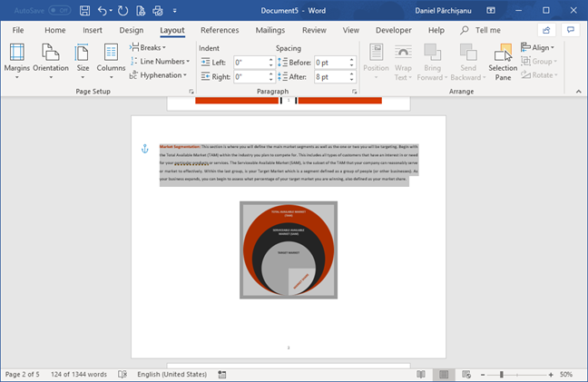Open the Margins dropdown
This screenshot has width=588, height=382.
coord(17,62)
